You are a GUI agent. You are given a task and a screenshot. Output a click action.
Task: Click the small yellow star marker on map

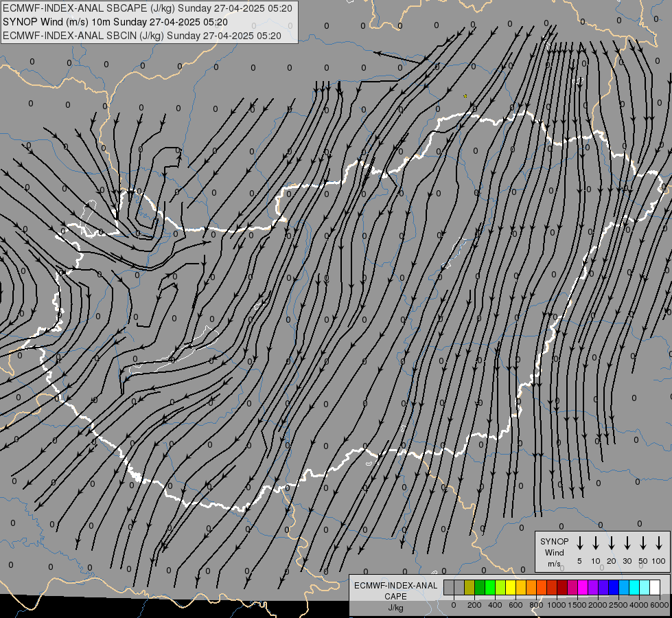[x=465, y=96]
